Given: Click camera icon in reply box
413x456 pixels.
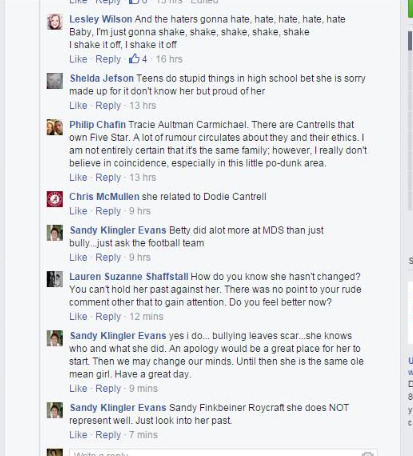Looking at the screenshot, I should coord(367,454).
